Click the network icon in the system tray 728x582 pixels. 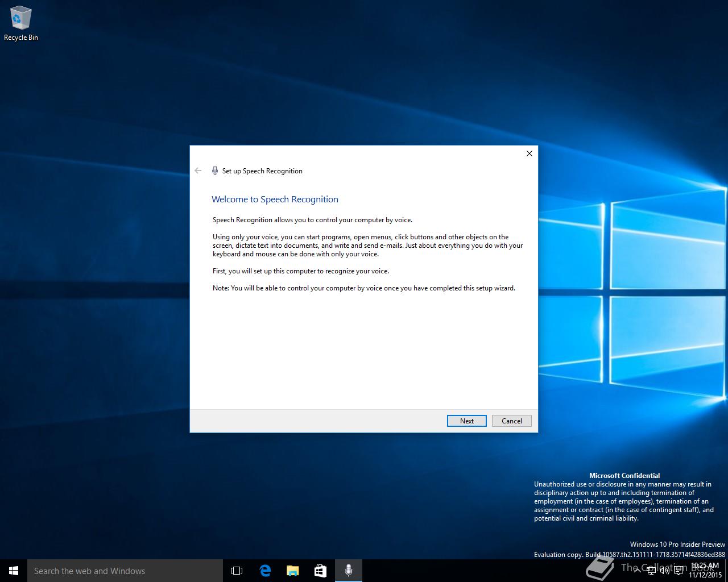[x=651, y=571]
